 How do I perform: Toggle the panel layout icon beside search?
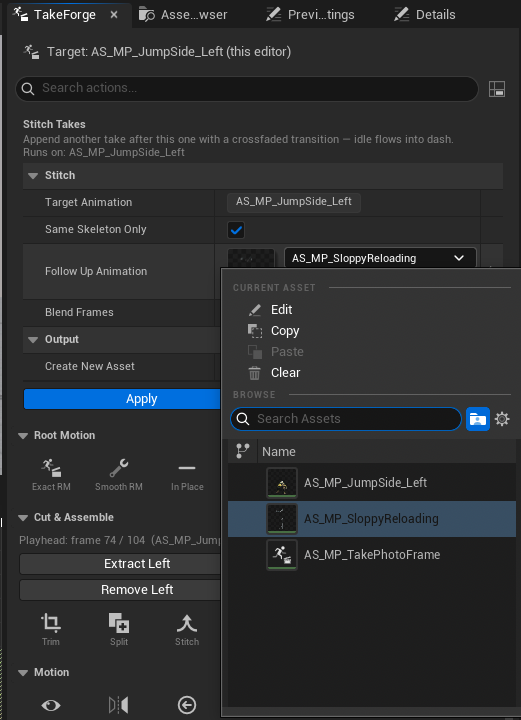[497, 89]
